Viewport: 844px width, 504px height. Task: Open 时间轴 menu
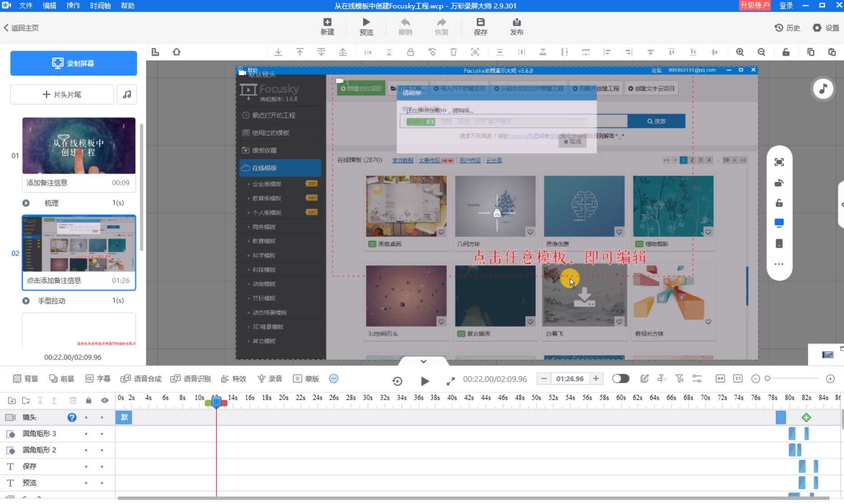pyautogui.click(x=100, y=5)
